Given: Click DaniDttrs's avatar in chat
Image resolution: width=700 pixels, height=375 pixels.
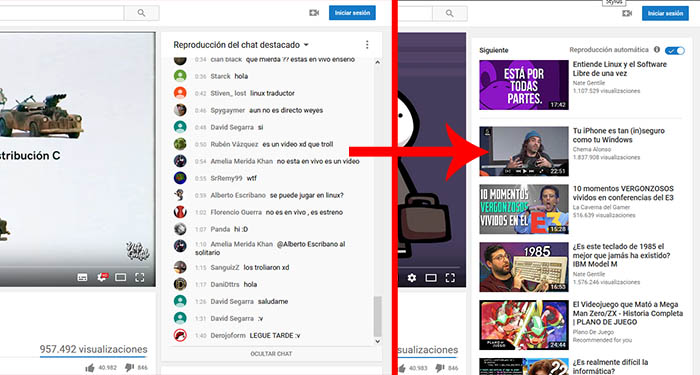Looking at the screenshot, I should pyautogui.click(x=180, y=284).
